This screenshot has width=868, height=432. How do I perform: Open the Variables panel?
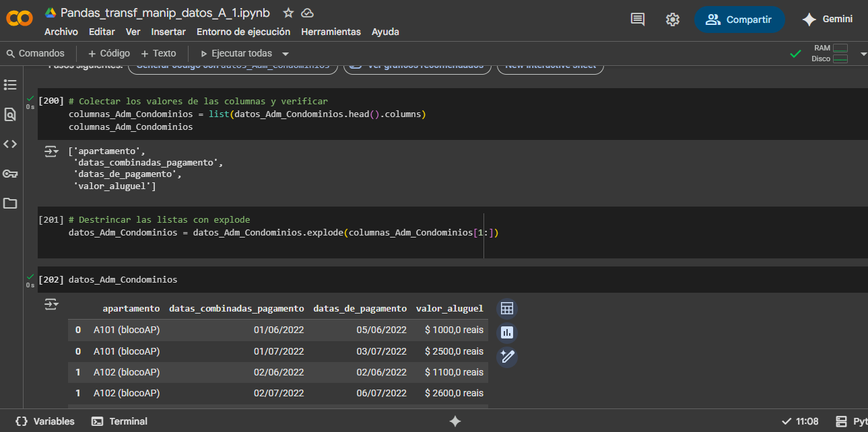(x=44, y=421)
